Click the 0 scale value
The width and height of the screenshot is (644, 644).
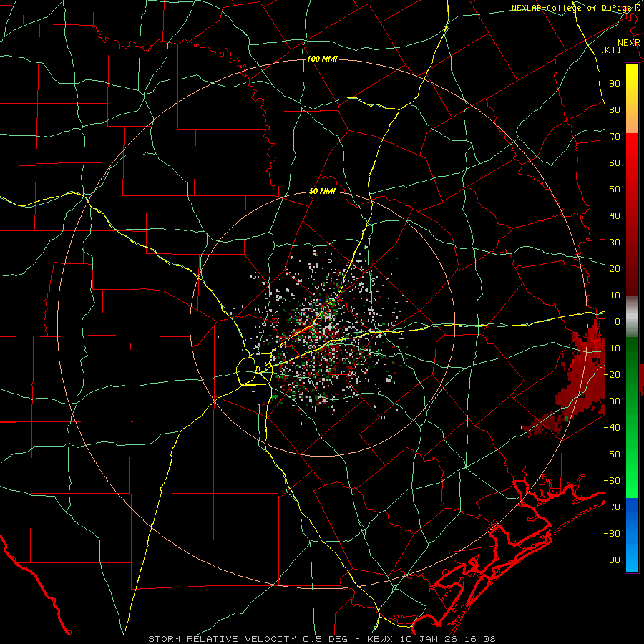[x=617, y=322]
